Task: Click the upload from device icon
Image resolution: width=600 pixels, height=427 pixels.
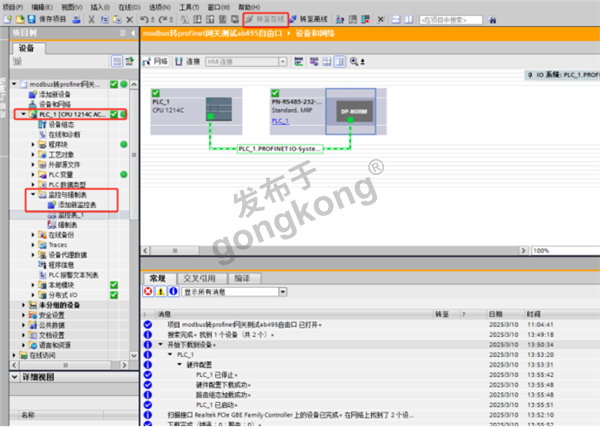Action: point(210,19)
